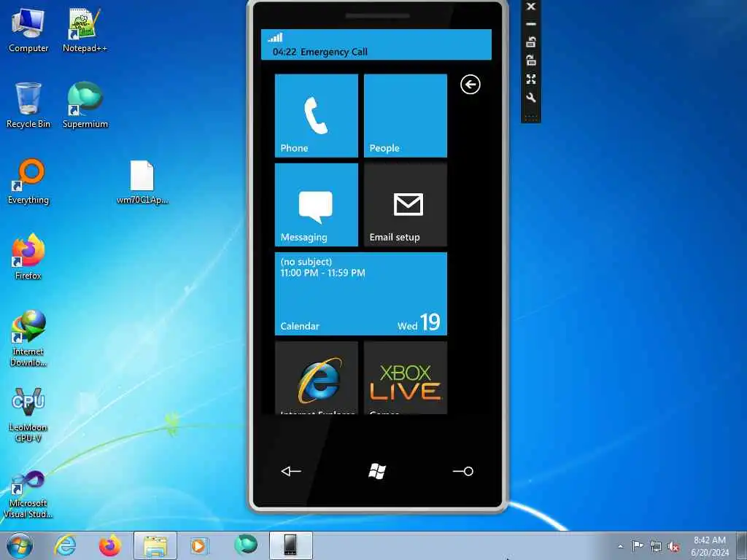The height and width of the screenshot is (560, 747).
Task: Select the Computer desktop icon
Action: click(28, 31)
